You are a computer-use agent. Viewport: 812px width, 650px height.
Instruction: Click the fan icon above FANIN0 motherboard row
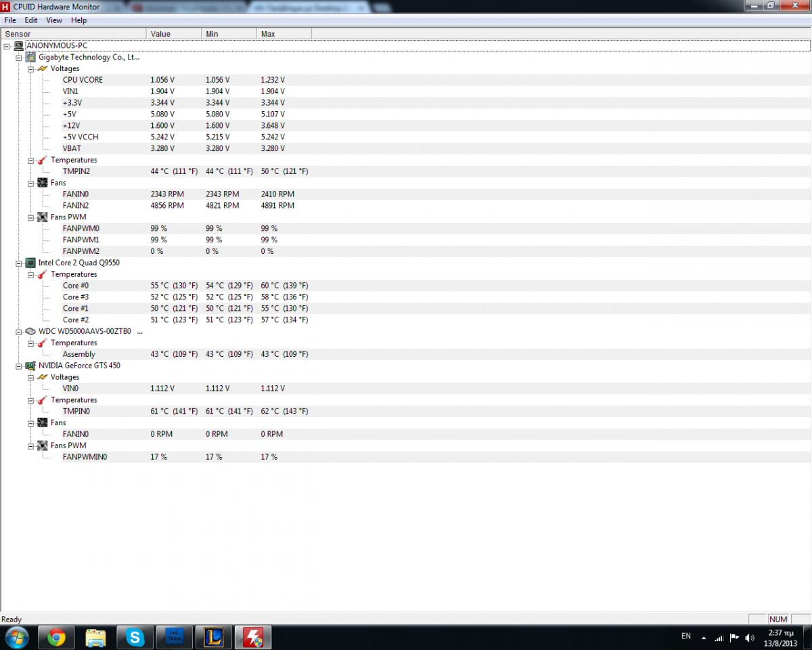[43, 183]
